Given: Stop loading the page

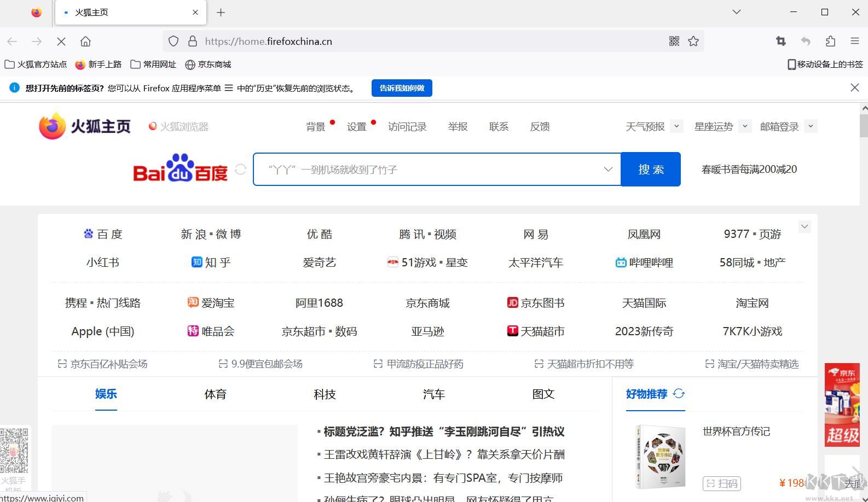Looking at the screenshot, I should click(x=61, y=42).
